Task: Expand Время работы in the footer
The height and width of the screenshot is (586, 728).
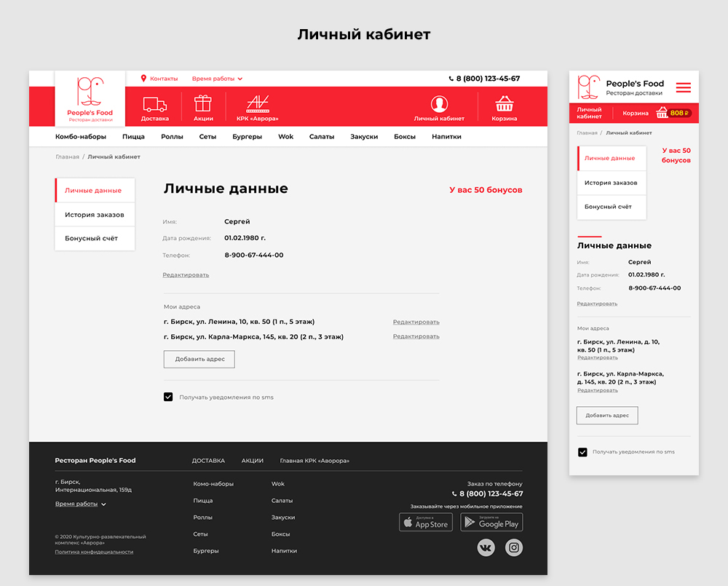Action: 80,504
